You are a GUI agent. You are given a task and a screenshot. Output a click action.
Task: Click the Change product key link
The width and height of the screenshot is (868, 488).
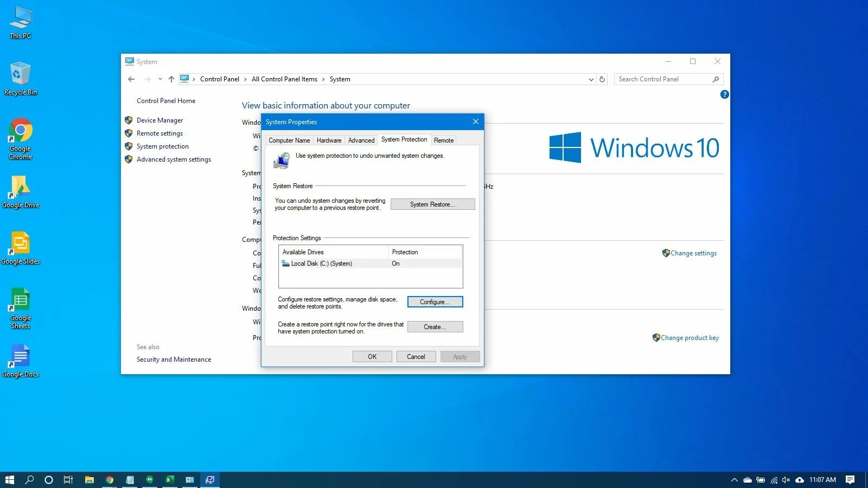tap(690, 338)
